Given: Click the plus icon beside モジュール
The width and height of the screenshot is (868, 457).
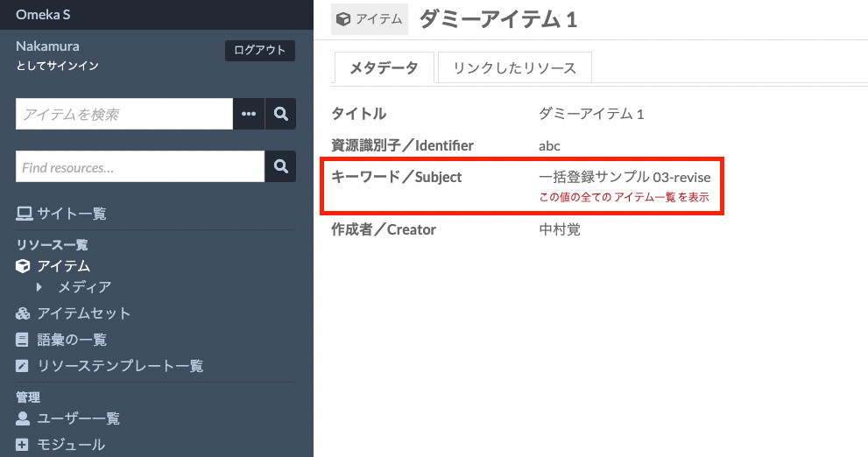Looking at the screenshot, I should pos(22,445).
